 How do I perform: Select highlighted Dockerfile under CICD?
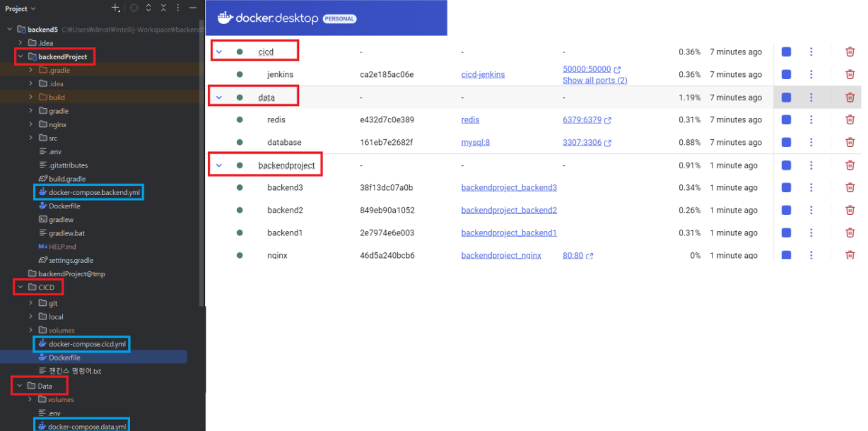click(x=59, y=358)
